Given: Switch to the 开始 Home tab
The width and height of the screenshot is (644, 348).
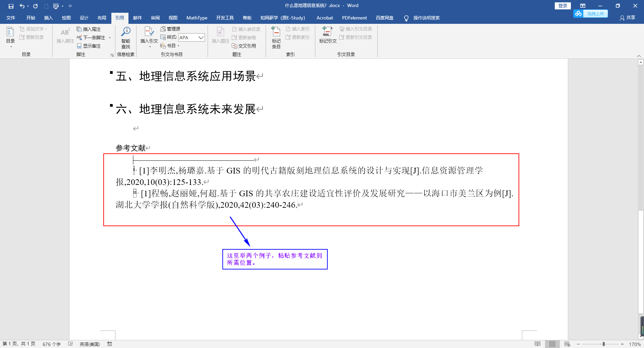Looking at the screenshot, I should (x=31, y=18).
